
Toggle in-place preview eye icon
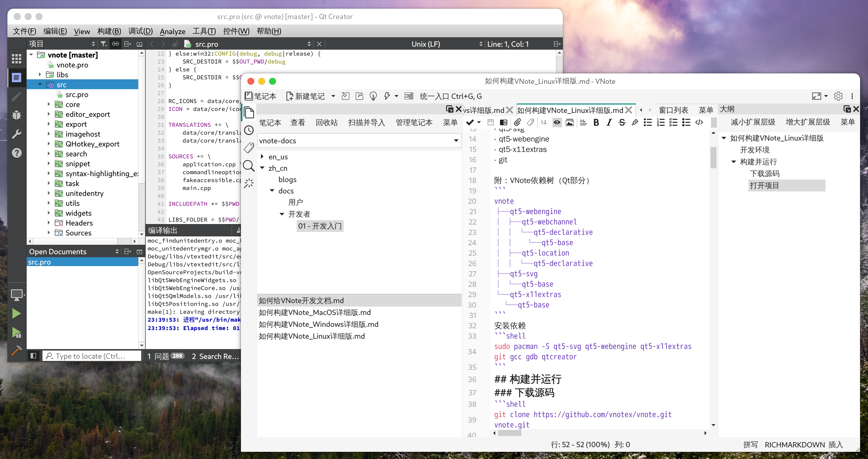pos(557,123)
